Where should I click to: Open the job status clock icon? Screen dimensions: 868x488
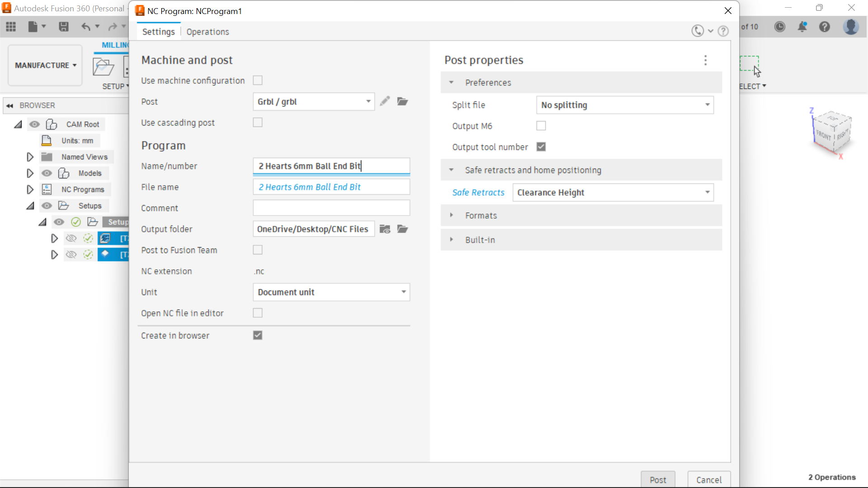tap(780, 27)
